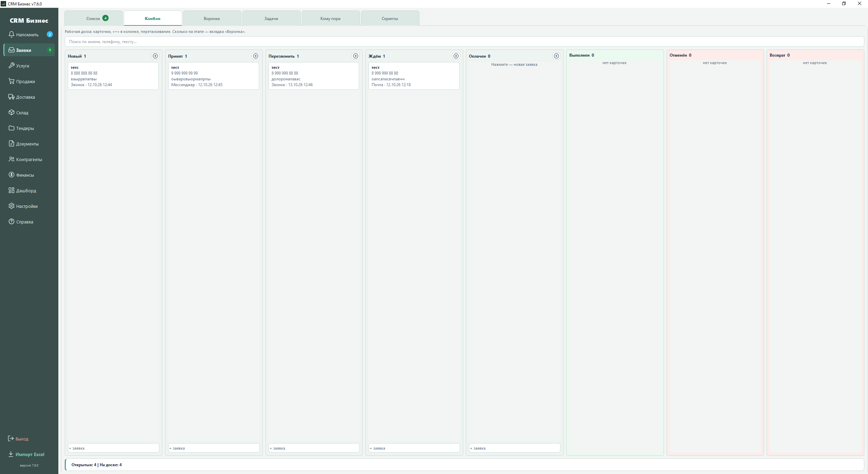Click '+ заявка' field under Принят column

[x=214, y=448]
